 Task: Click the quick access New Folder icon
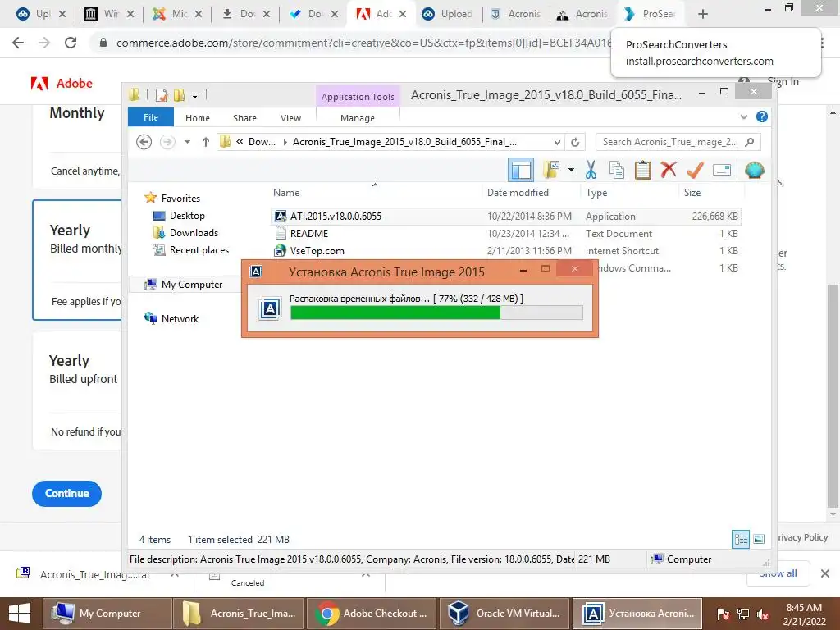tap(179, 95)
